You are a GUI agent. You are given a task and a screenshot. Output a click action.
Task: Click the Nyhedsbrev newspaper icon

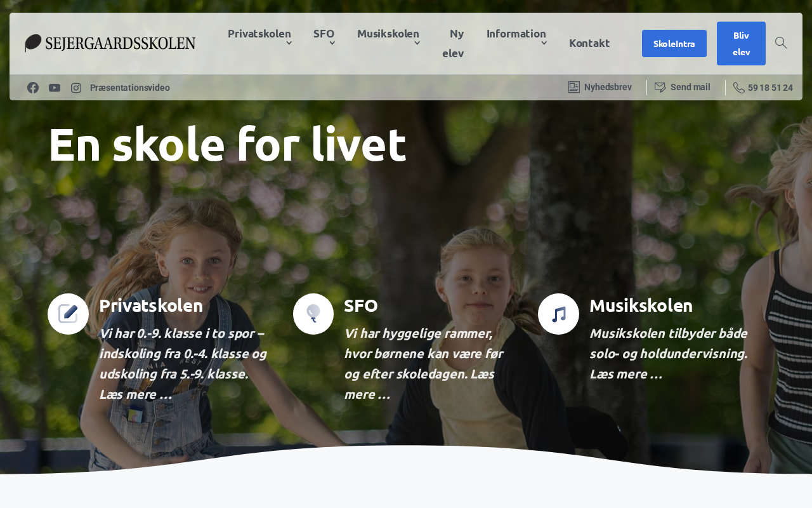[574, 87]
